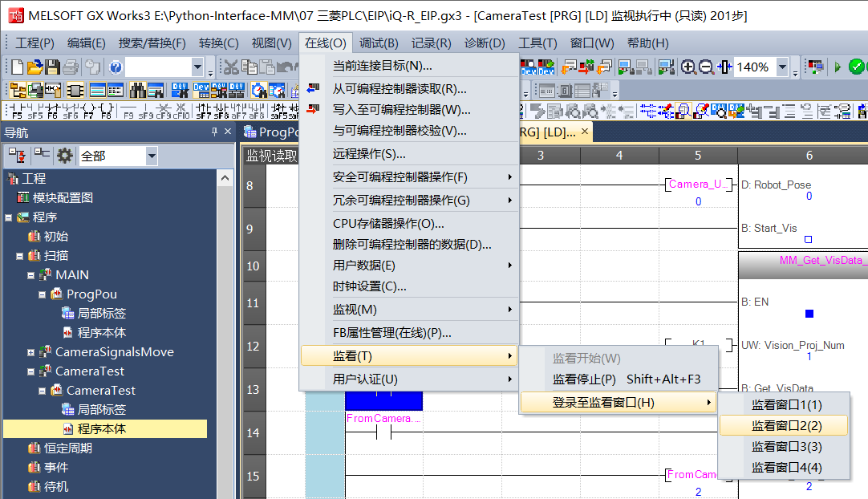868x499 pixels.
Task: Click the New project icon
Action: (17, 67)
